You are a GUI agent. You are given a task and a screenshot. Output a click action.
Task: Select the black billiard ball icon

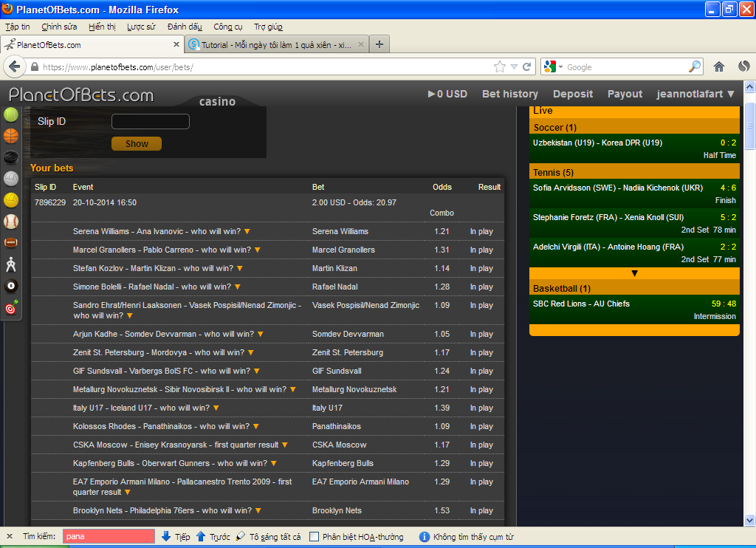pyautogui.click(x=10, y=286)
